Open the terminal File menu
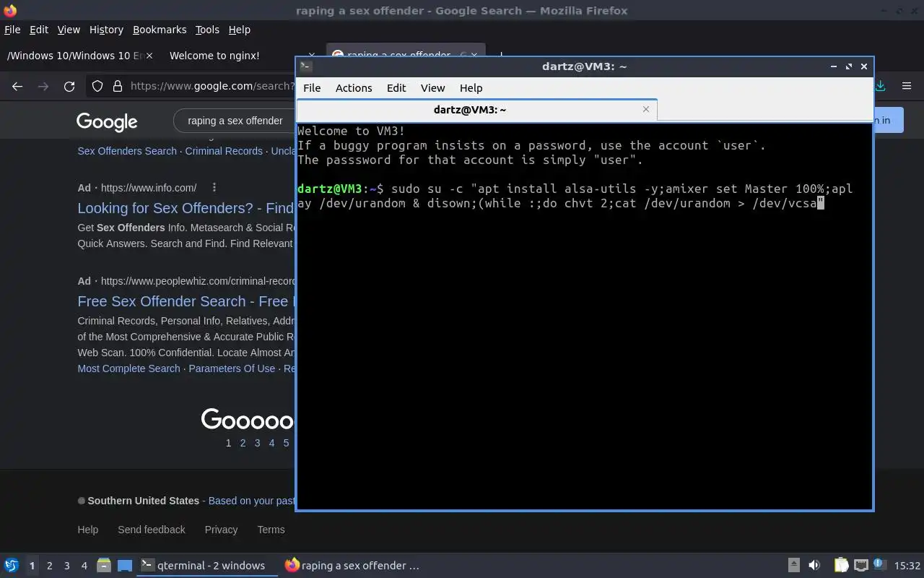The height and width of the screenshot is (578, 924). click(x=312, y=87)
